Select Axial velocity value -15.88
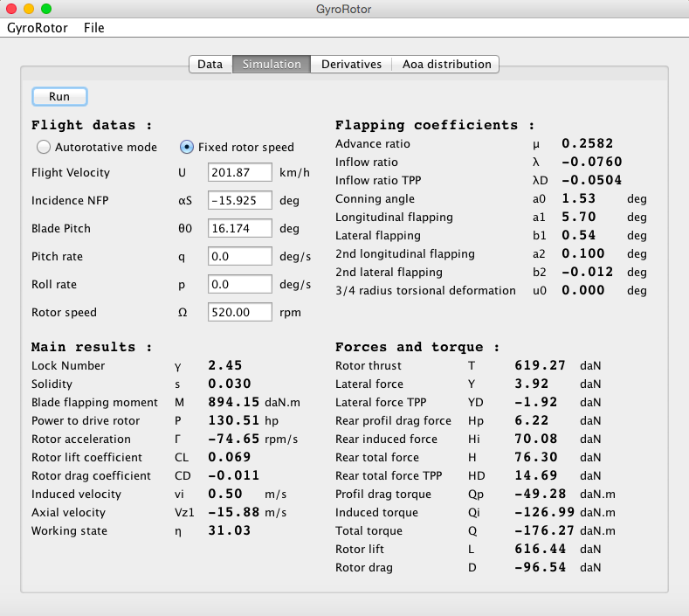This screenshot has height=616, width=689. point(233,512)
